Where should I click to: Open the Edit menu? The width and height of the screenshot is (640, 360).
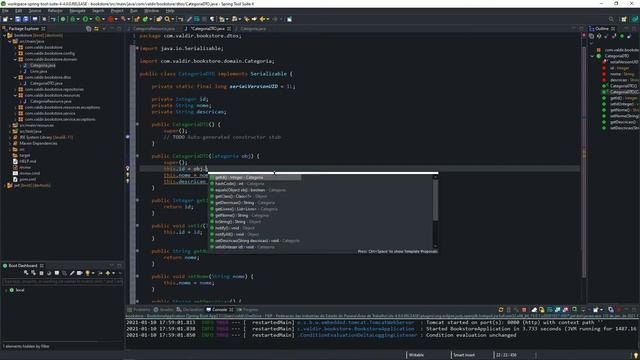point(18,11)
